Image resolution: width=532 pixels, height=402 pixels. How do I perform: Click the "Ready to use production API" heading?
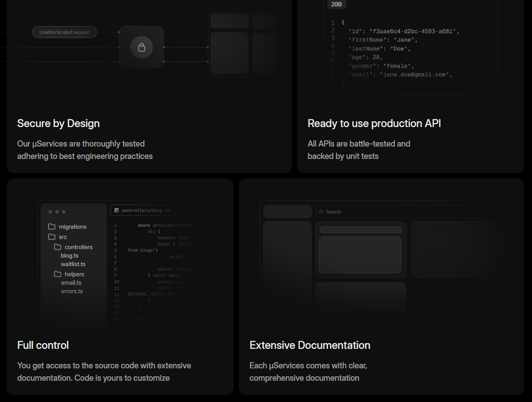pos(374,123)
